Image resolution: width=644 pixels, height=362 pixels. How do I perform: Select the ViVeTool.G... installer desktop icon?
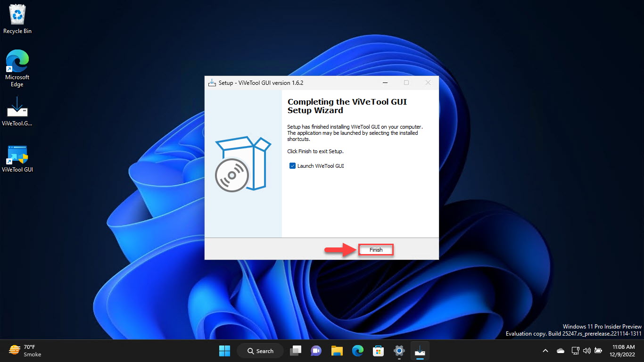pos(17,111)
